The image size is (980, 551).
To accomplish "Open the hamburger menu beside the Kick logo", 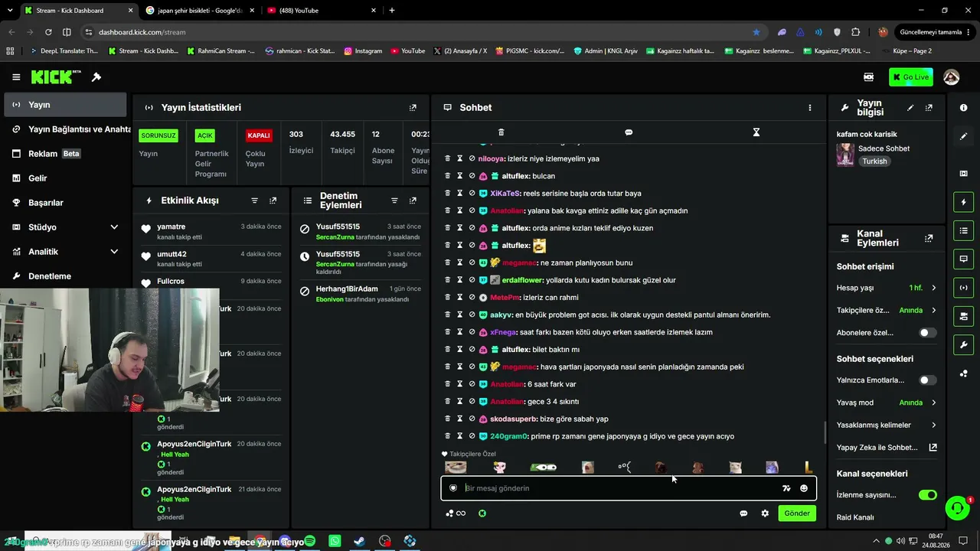I will click(x=16, y=77).
